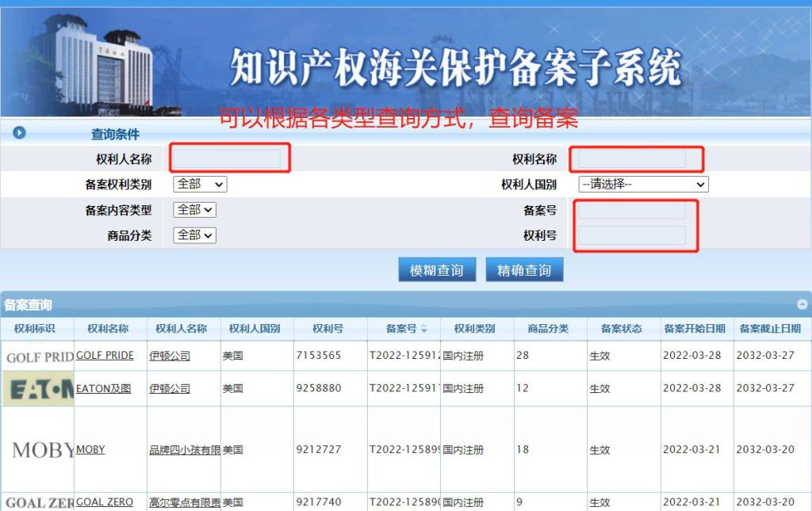Expand the 权利人国别 country dropdown

click(x=643, y=184)
